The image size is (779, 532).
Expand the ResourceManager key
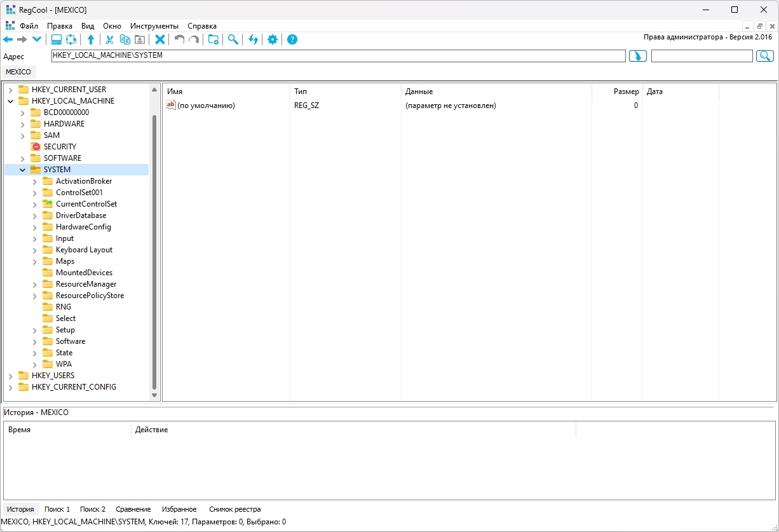coord(34,284)
